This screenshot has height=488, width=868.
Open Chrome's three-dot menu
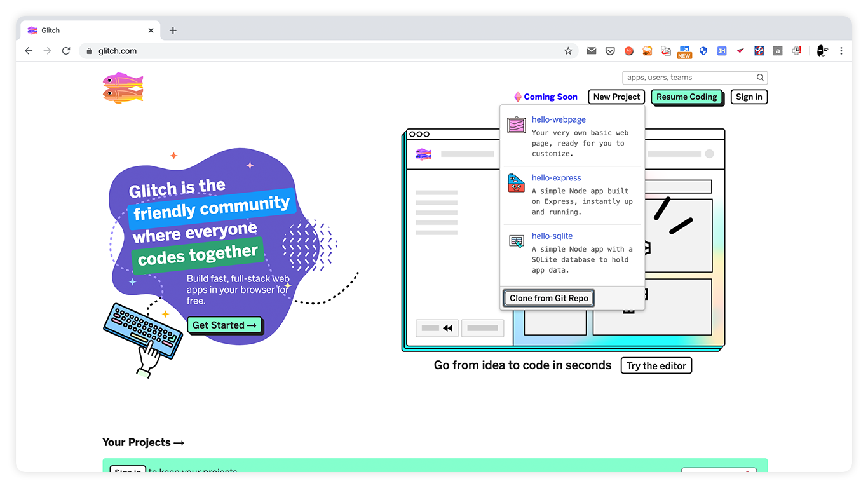[841, 51]
